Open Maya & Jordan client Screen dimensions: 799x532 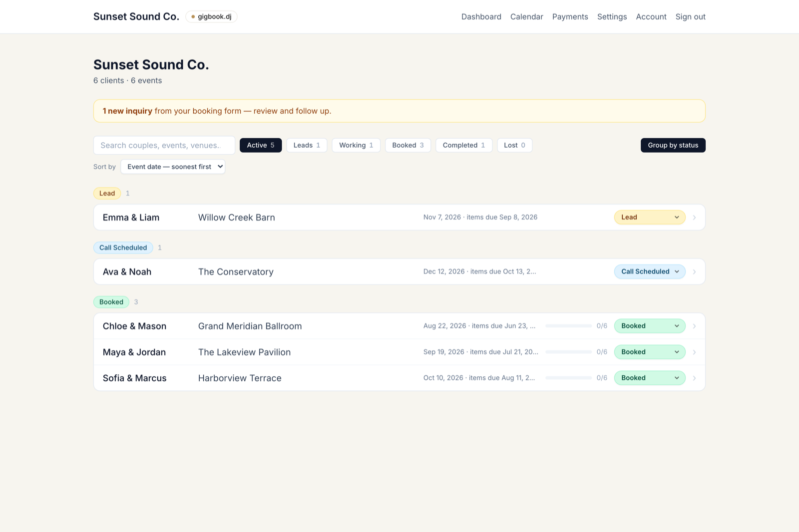pos(134,352)
